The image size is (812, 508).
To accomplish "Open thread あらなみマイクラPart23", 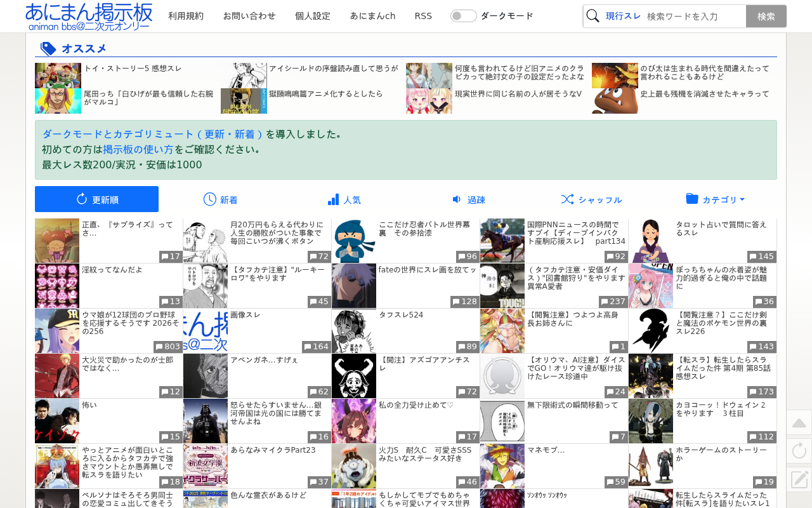I will pos(273,450).
